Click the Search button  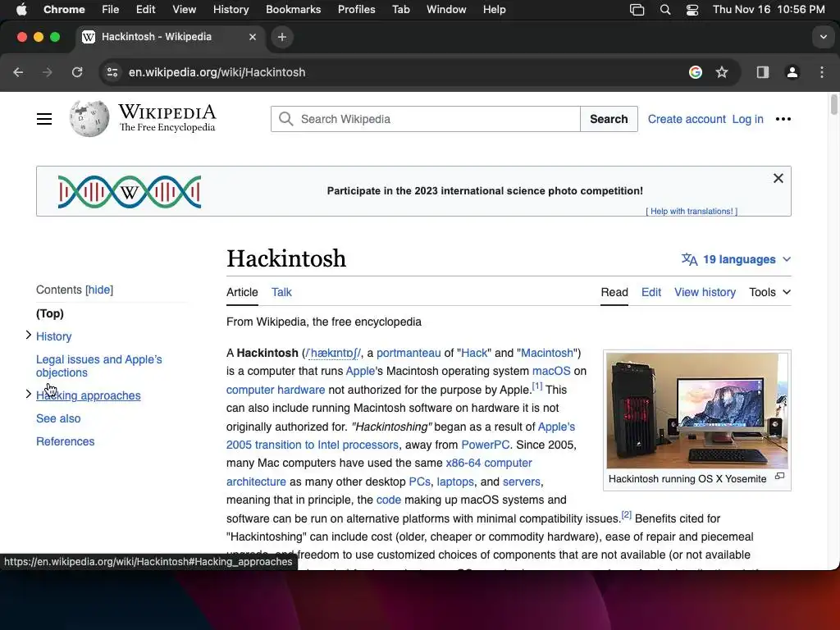(x=609, y=119)
